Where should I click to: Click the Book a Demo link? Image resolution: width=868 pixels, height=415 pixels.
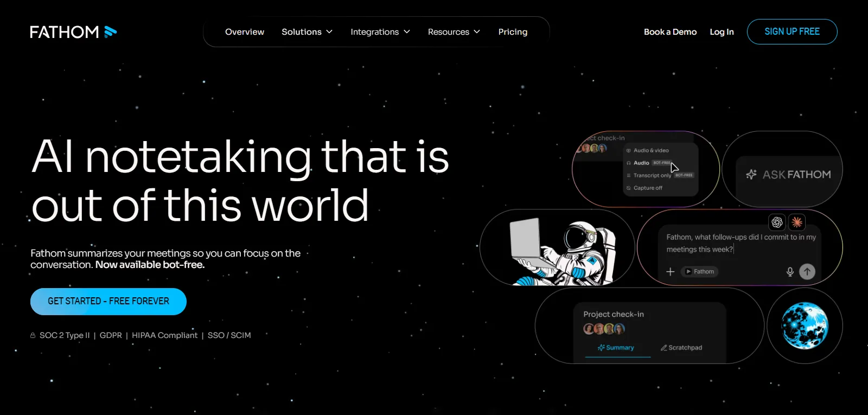(670, 32)
